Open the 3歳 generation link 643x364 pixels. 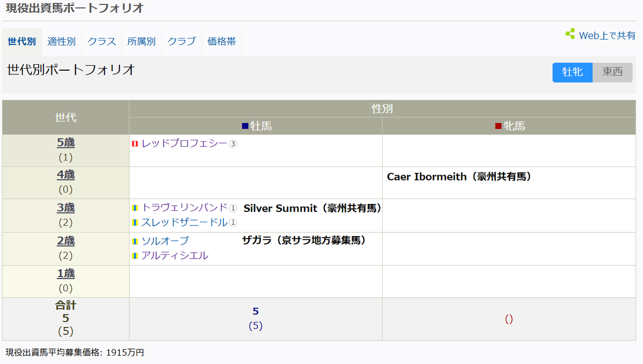pyautogui.click(x=66, y=208)
